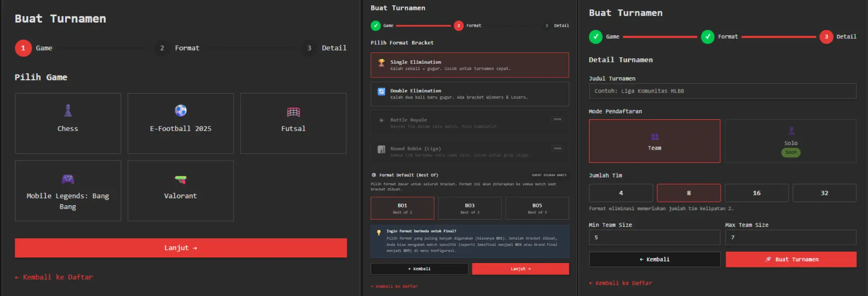Click the Judul Turnamen input field
Viewport: 868px width, 296px height.
(x=722, y=91)
